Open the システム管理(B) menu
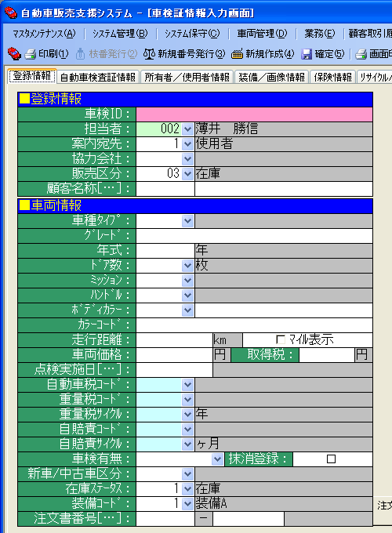This screenshot has height=533, width=392. coord(120,34)
